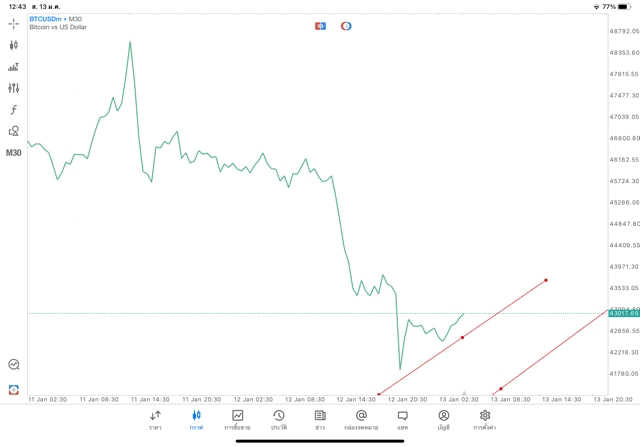The width and height of the screenshot is (640, 447).
Task: Activate the crosshair cursor tool
Action: 14,23
